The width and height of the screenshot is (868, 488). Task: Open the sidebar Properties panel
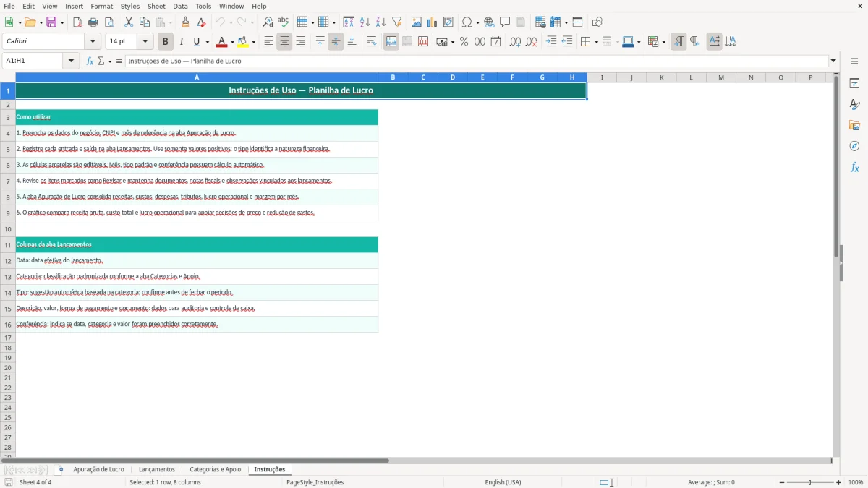[854, 83]
